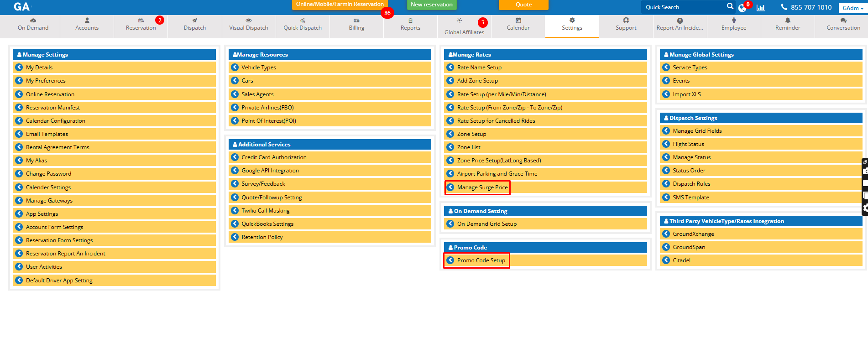Screen dimensions: 868x338
Task: Click the arrow icon beside Manage Gateways
Action: coord(19,201)
